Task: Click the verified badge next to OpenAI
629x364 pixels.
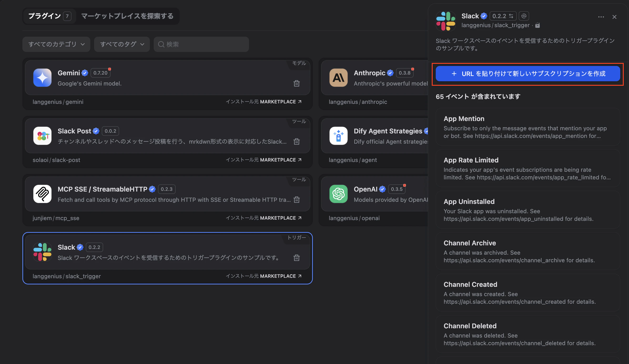Action: [382, 189]
